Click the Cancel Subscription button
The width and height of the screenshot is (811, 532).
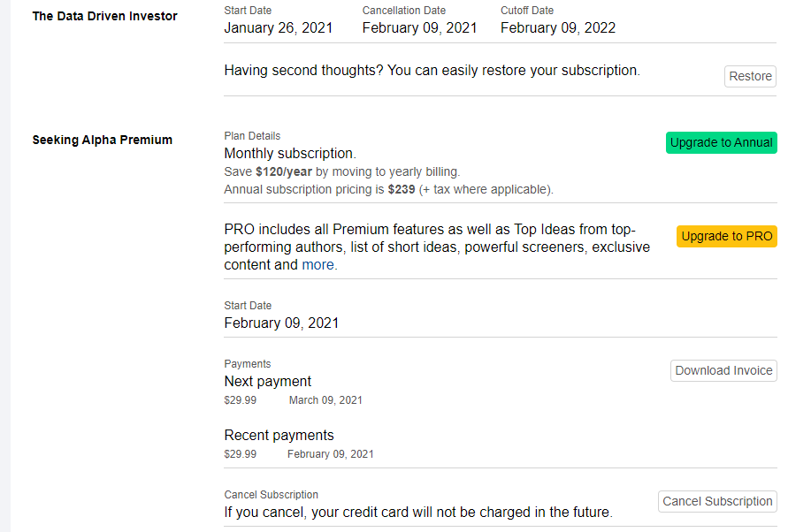tap(717, 501)
